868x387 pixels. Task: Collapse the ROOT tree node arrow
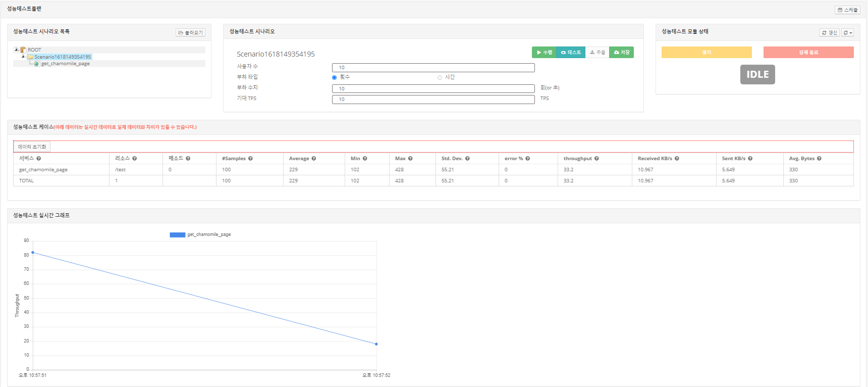tap(17, 50)
